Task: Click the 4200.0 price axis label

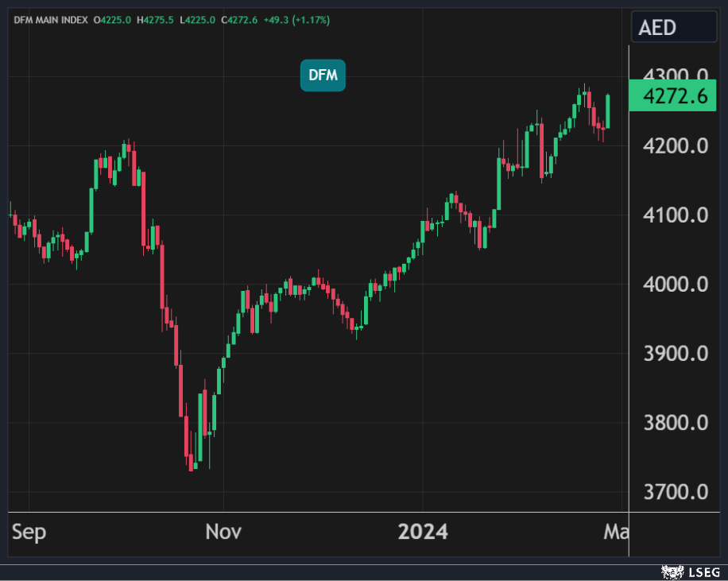Action: pos(676,146)
